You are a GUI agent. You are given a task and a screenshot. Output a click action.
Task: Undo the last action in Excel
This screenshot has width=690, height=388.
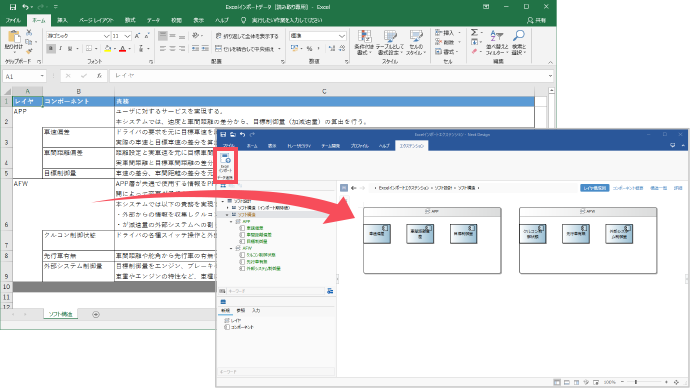click(x=26, y=7)
